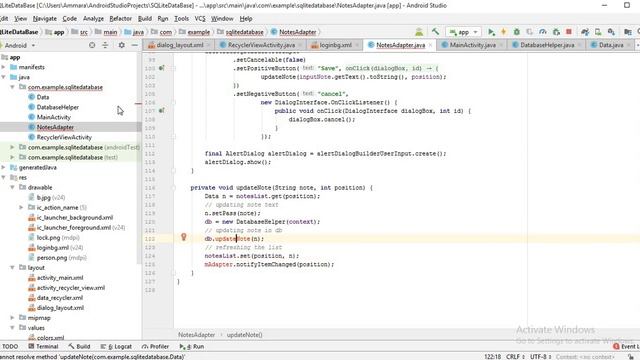Sync project with Gradle files icon
640x360 pixels.
[x=585, y=32]
